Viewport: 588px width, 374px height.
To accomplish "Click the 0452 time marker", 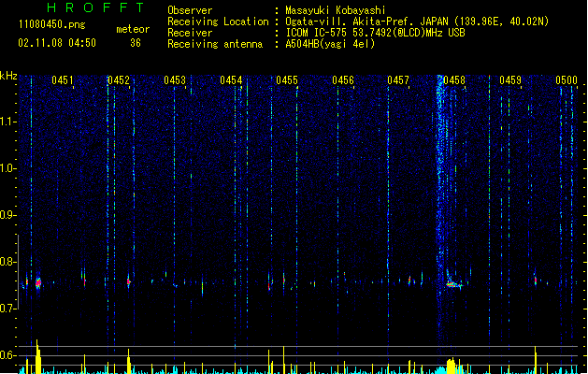I will pyautogui.click(x=119, y=80).
